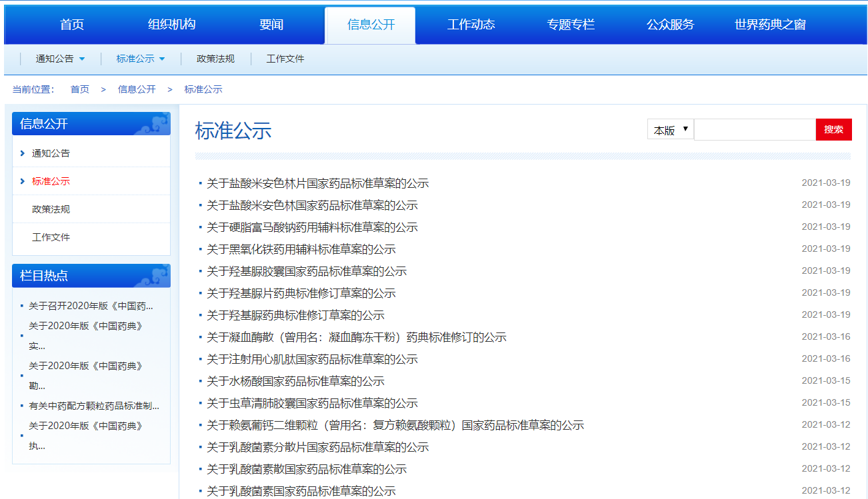Select 工作文件 in the top submenu bar
This screenshot has width=868, height=499.
285,59
